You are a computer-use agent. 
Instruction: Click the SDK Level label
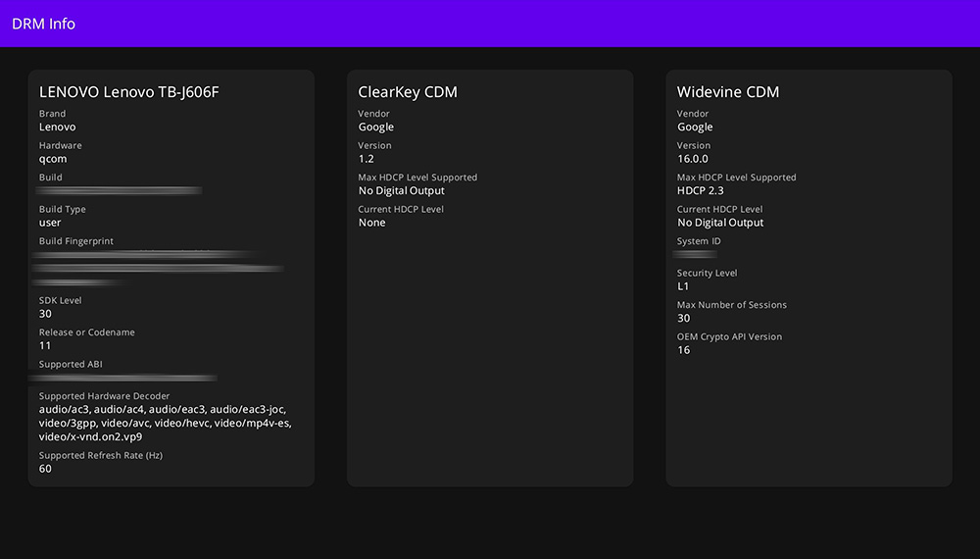[60, 300]
